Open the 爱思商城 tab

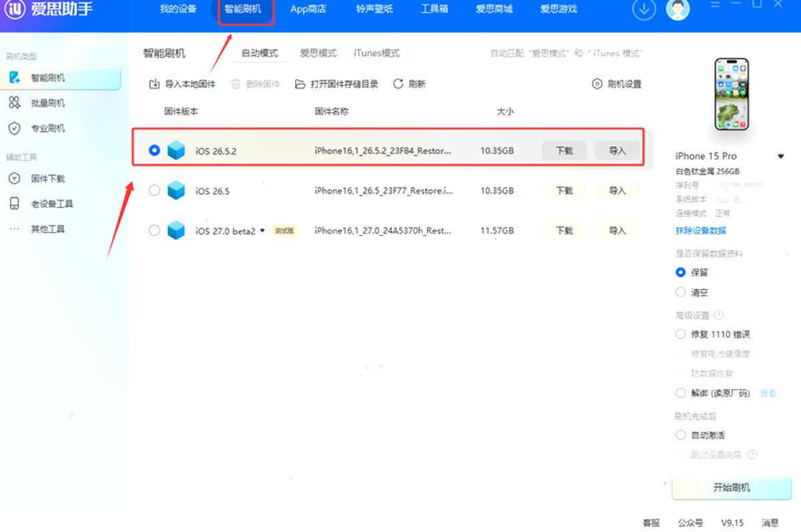click(x=494, y=9)
